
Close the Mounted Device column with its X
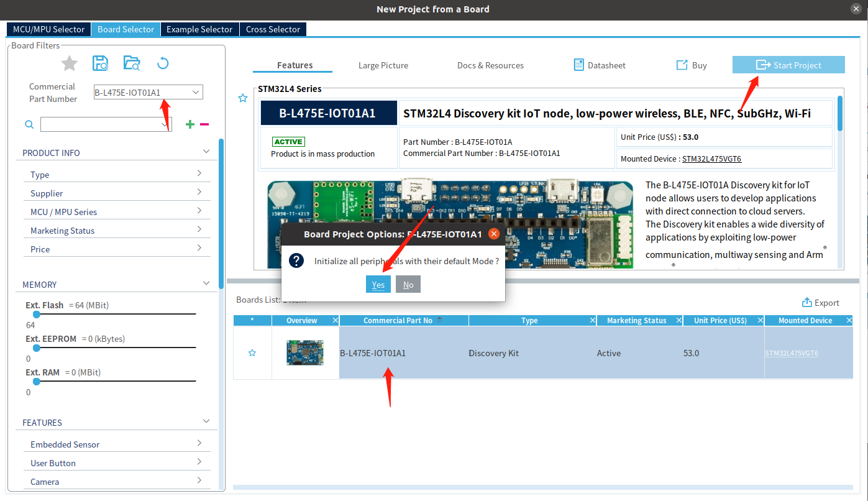pos(849,320)
